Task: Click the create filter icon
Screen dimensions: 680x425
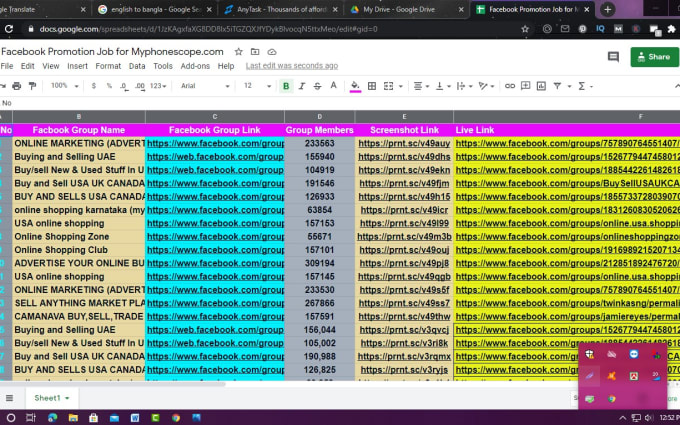Action: [557, 86]
